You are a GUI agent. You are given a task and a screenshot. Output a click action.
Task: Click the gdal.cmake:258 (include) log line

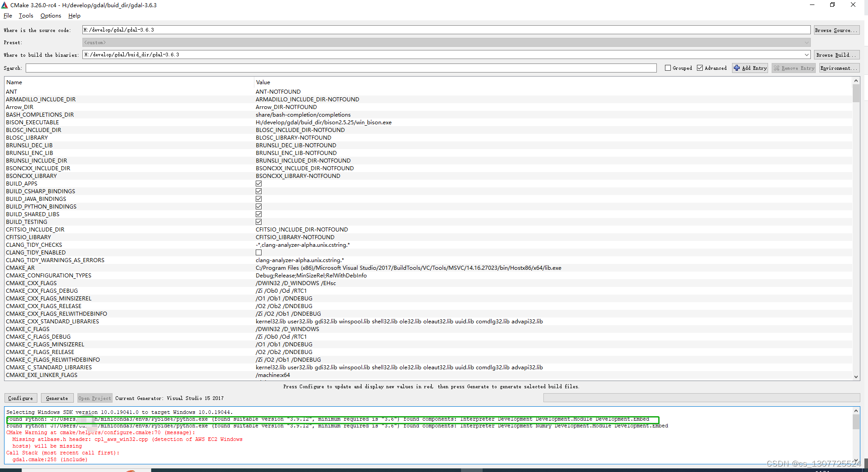pos(50,459)
